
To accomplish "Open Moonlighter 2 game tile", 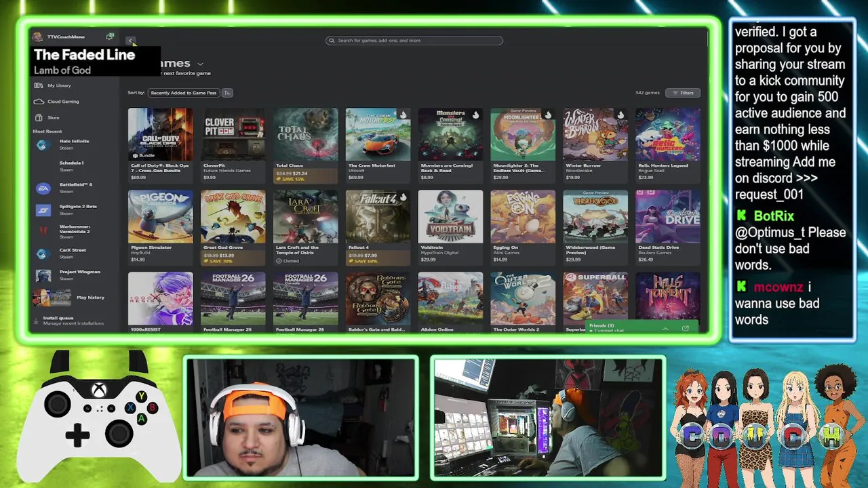I will [x=523, y=144].
